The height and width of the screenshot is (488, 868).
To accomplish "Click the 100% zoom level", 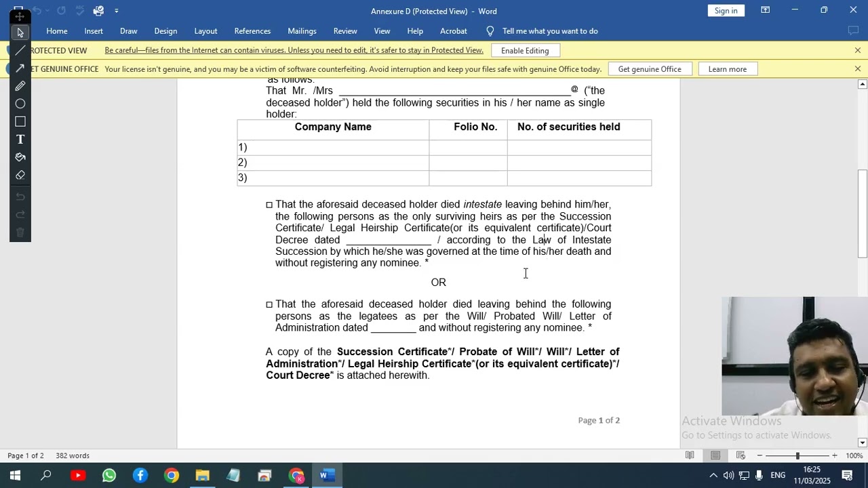I will point(854,455).
